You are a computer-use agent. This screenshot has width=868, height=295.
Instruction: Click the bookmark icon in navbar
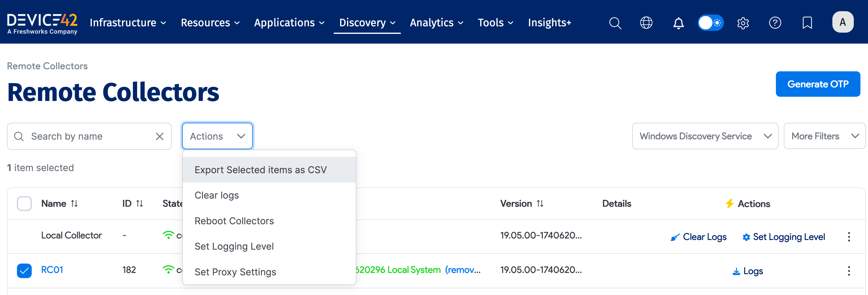pyautogui.click(x=807, y=23)
